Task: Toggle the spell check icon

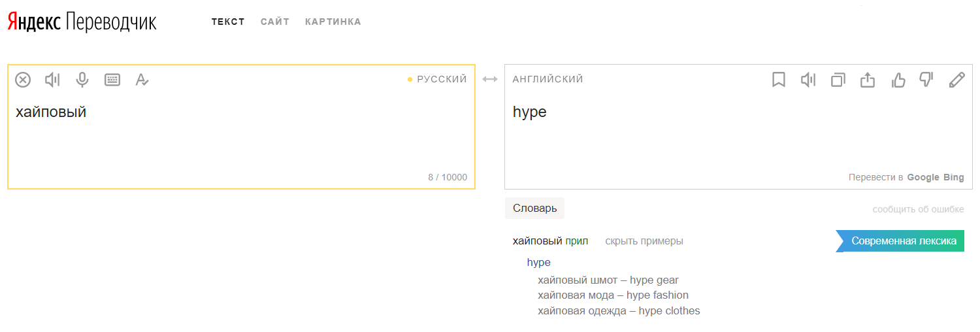Action: click(x=142, y=80)
